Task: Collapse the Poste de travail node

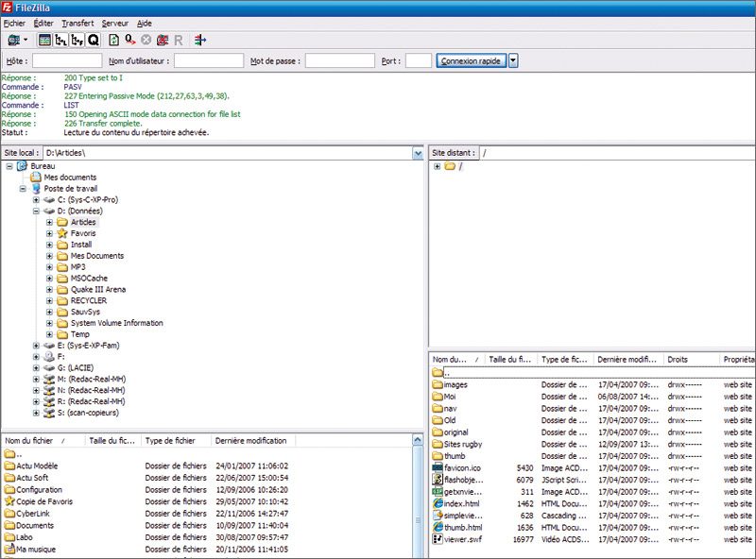Action: point(23,189)
